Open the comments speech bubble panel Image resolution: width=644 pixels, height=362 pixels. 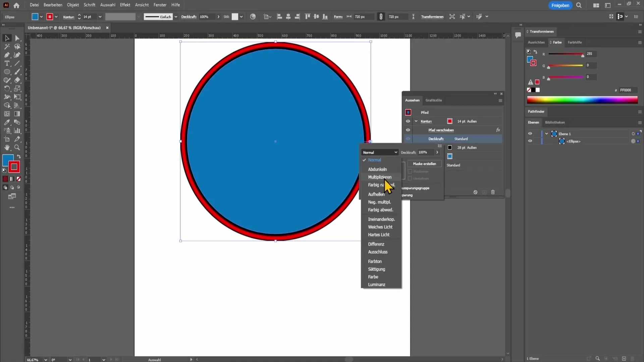coord(518,35)
